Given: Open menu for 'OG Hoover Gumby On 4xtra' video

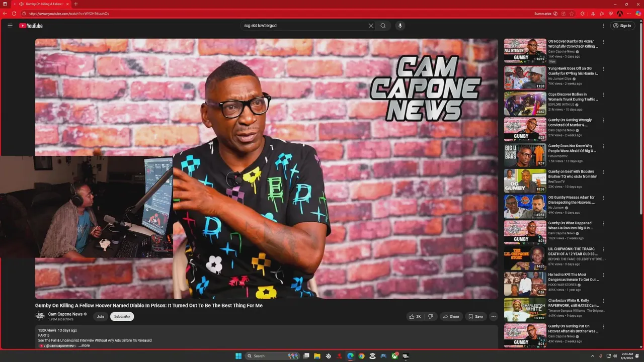Looking at the screenshot, I should click(x=603, y=42).
